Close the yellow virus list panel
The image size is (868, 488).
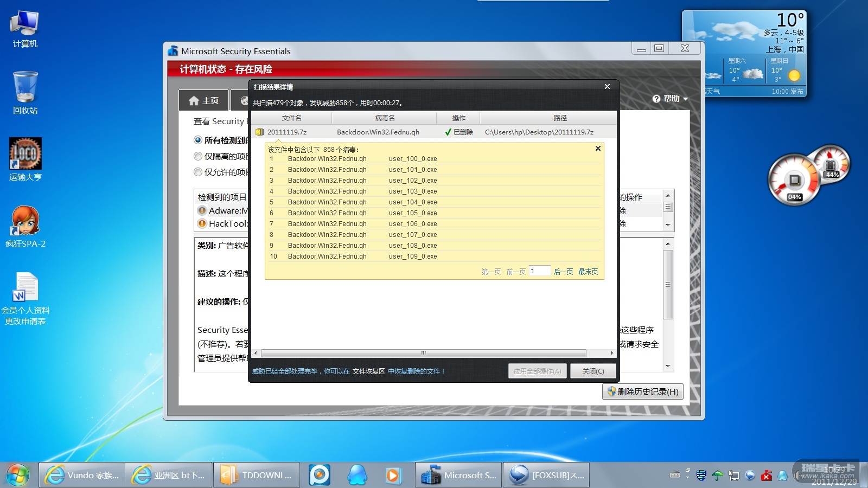point(598,149)
